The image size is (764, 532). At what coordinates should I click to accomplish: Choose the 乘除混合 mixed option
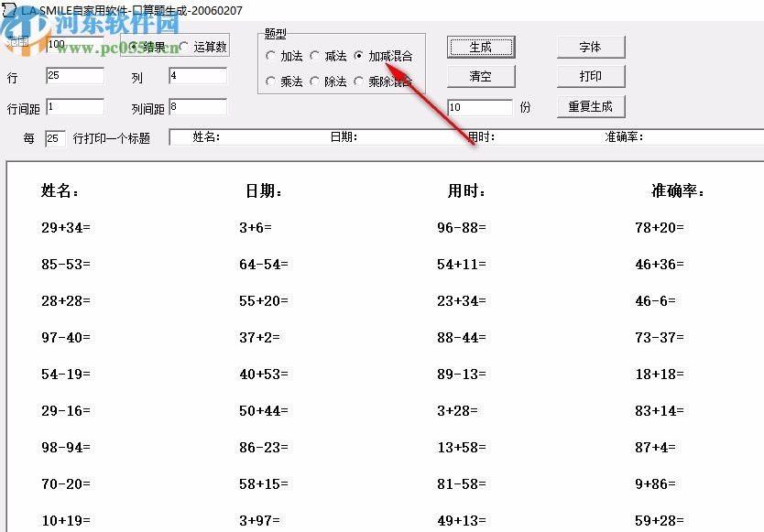coord(357,81)
